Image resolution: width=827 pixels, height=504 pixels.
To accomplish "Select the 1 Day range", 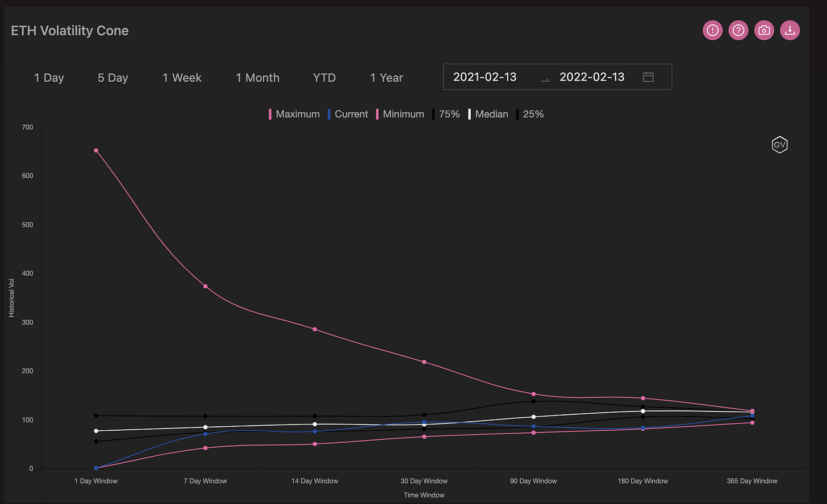I will click(49, 78).
